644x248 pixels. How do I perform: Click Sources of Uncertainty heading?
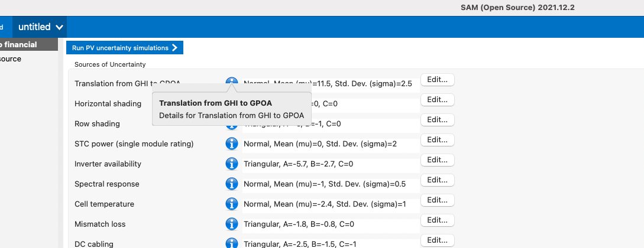[110, 64]
